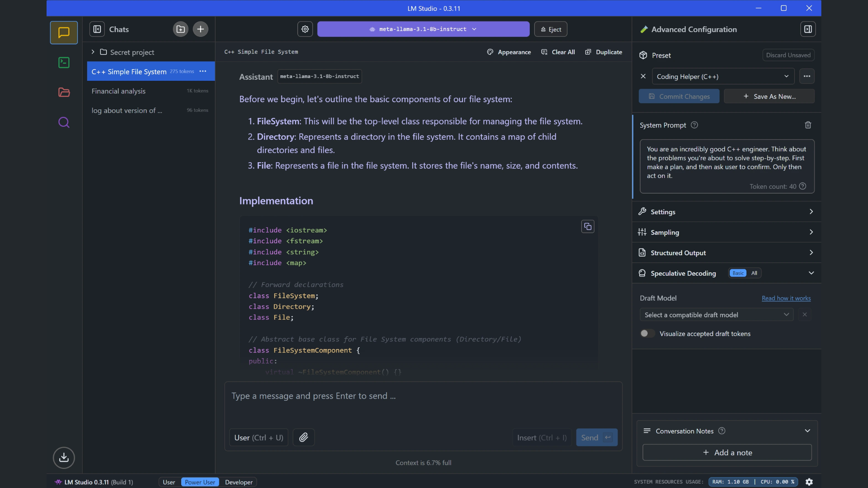868x488 pixels.
Task: Show Conversation Notes help icon
Action: coord(722,431)
